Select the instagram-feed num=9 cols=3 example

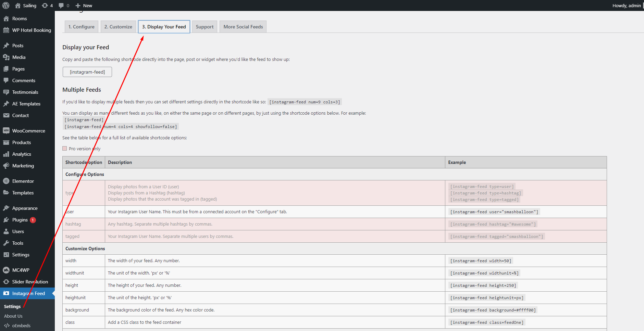pyautogui.click(x=304, y=102)
